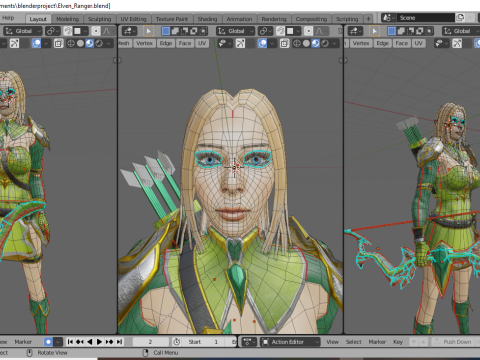
Task: Click the Scene name field
Action: pos(426,18)
